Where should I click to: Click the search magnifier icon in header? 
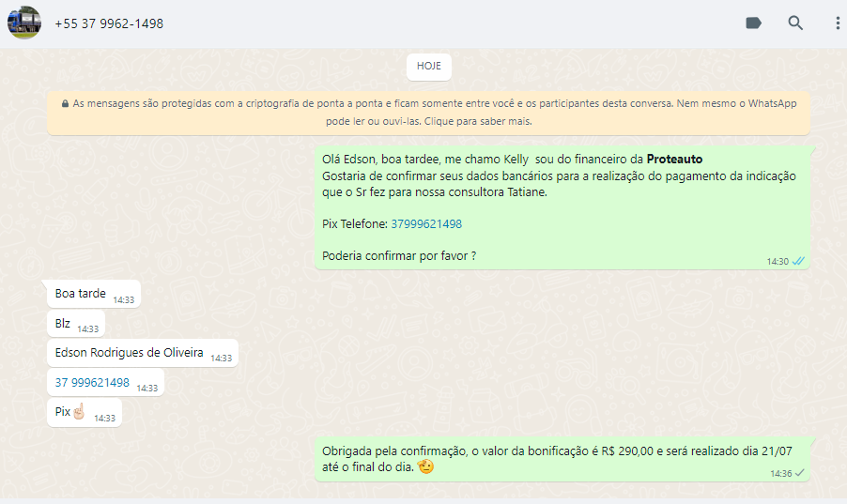point(795,23)
